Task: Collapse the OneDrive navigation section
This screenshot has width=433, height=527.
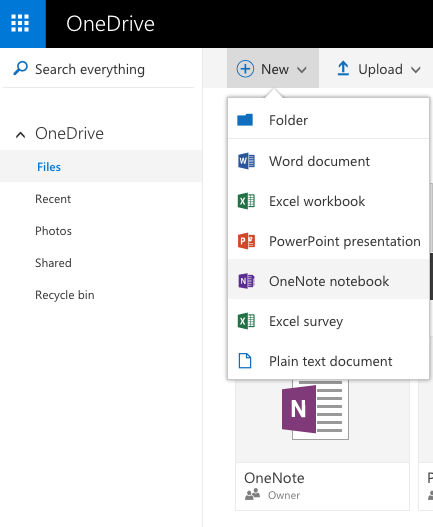Action: tap(21, 135)
